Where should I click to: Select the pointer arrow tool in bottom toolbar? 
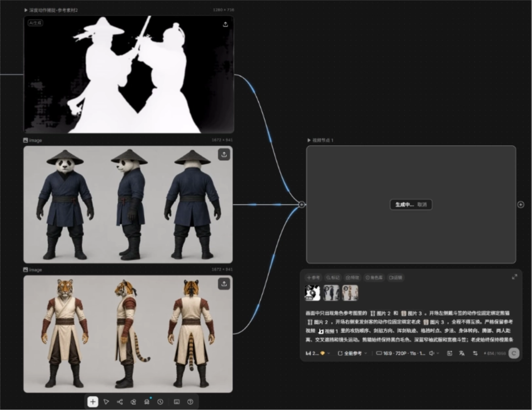(x=106, y=402)
